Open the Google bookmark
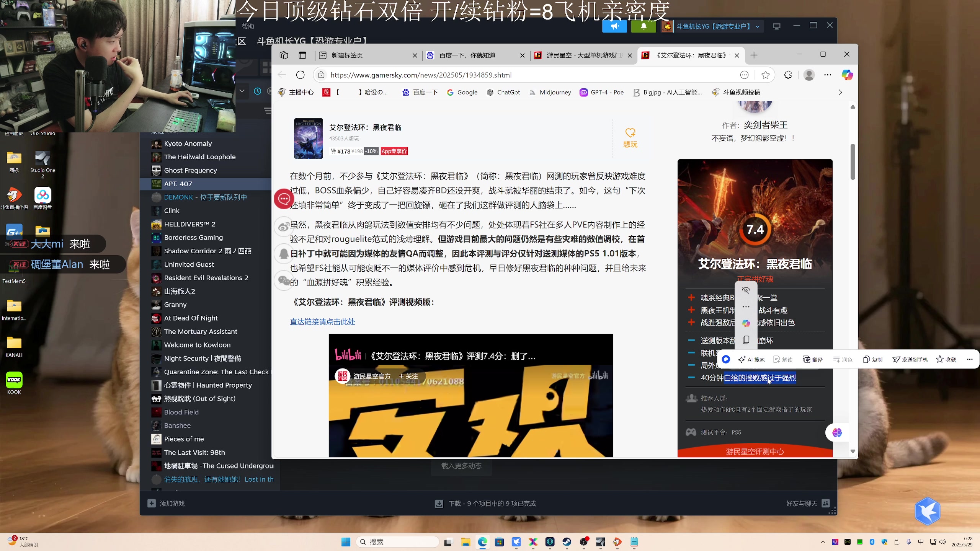 462,92
